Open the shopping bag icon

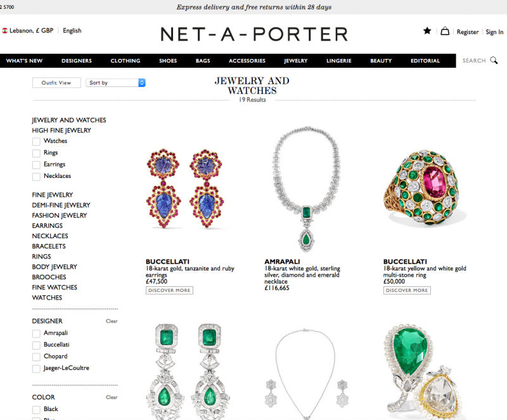click(445, 31)
